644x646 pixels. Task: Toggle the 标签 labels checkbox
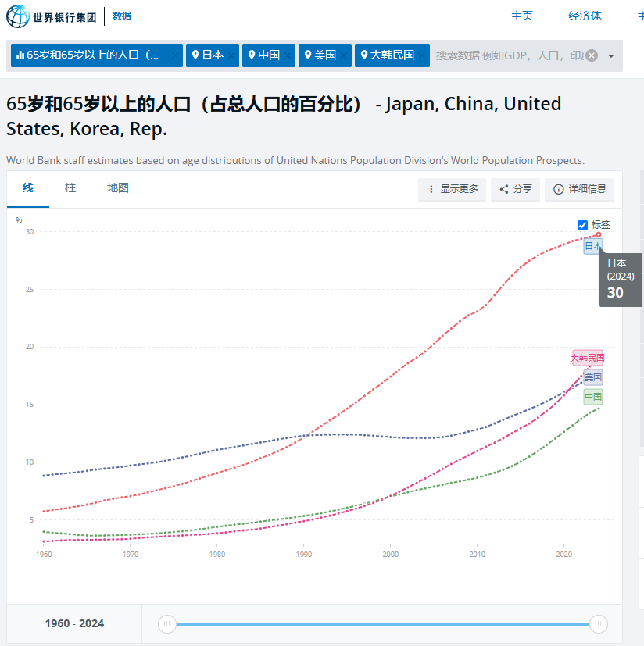coord(582,225)
